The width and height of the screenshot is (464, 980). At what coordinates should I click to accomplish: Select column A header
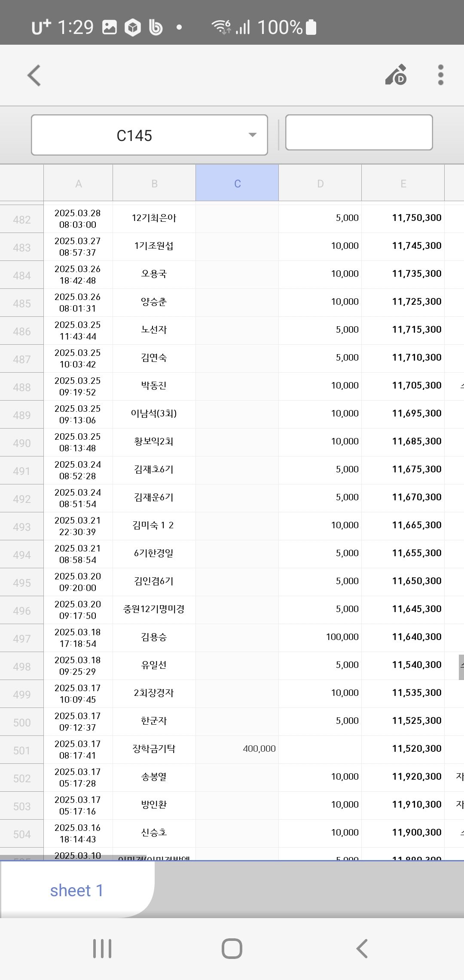78,184
